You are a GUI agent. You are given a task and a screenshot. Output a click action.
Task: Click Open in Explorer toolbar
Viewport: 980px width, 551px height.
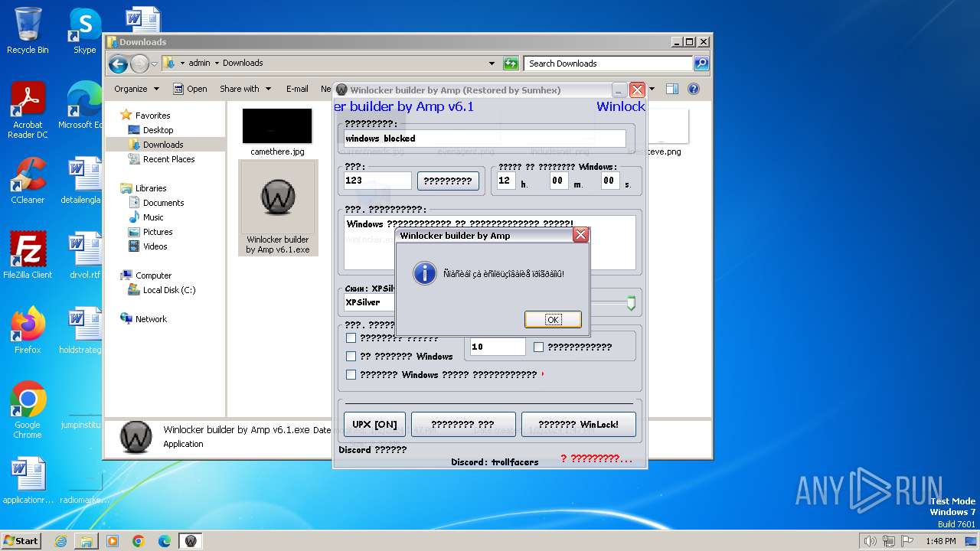(x=190, y=89)
